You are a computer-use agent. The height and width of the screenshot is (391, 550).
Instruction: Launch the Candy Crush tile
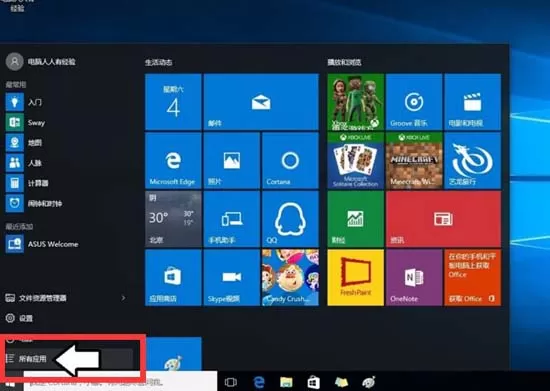tap(290, 277)
